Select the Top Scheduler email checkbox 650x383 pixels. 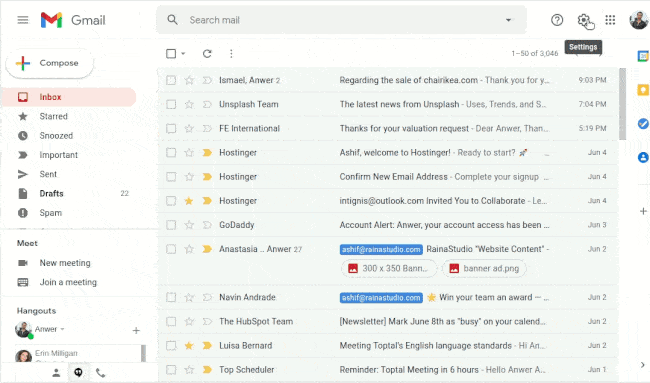pyautogui.click(x=171, y=369)
